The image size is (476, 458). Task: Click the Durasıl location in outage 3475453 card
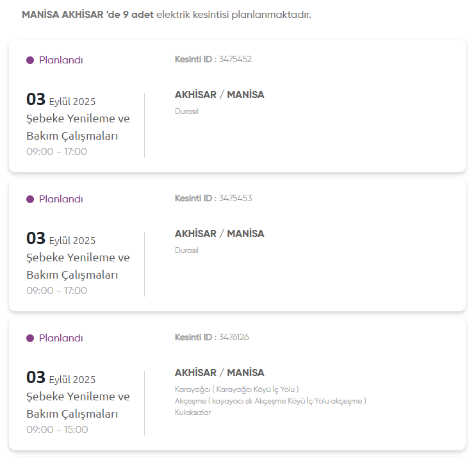(x=186, y=250)
